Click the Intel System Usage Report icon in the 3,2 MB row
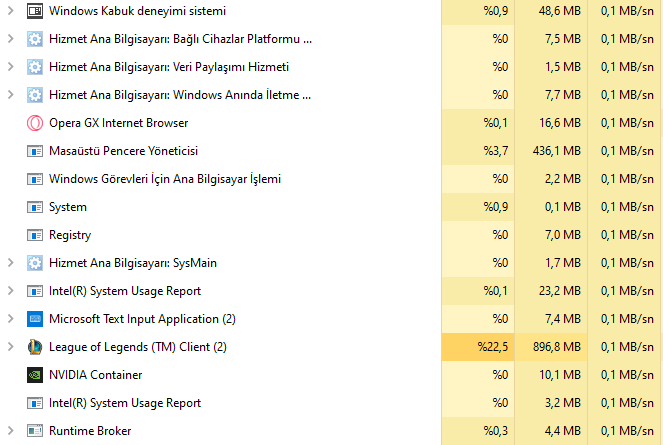Screen dimensions: 663x445 click(35, 403)
